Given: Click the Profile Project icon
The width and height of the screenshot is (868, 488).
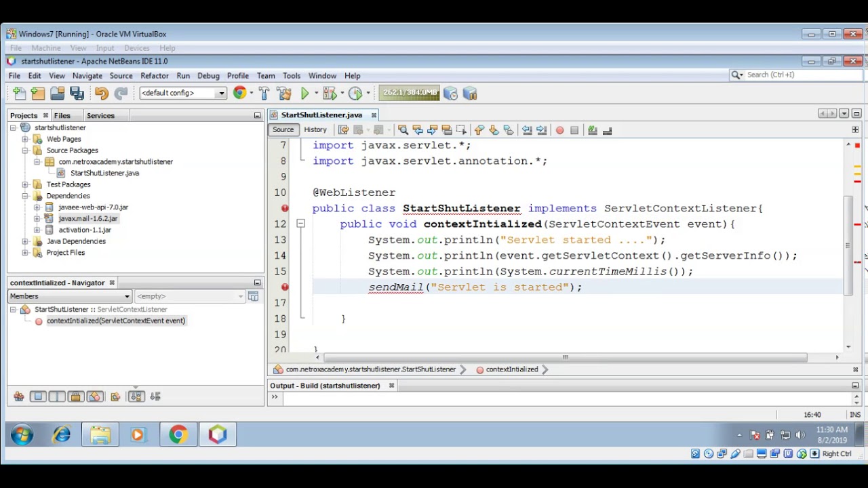Looking at the screenshot, I should [x=355, y=94].
